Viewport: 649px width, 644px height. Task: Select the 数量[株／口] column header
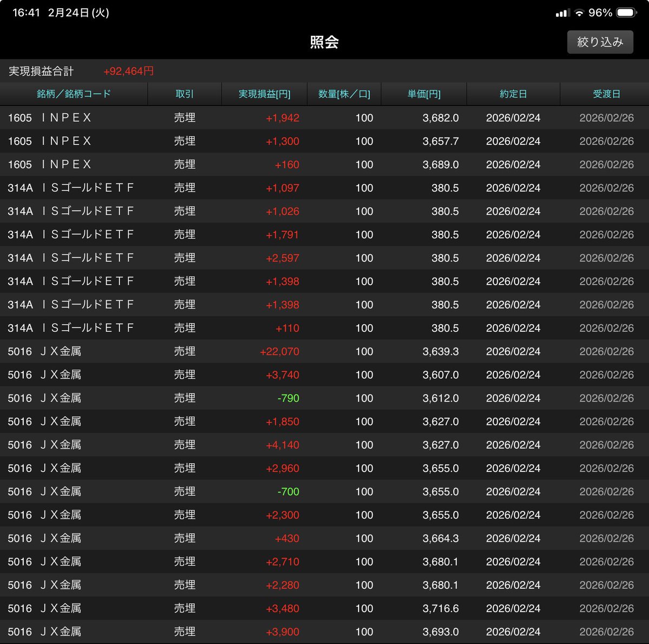(344, 94)
